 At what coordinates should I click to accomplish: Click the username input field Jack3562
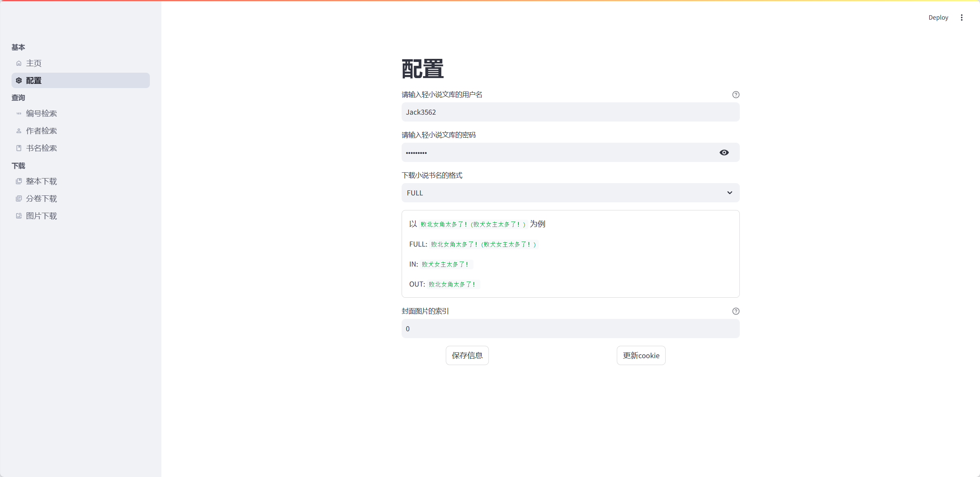(570, 112)
